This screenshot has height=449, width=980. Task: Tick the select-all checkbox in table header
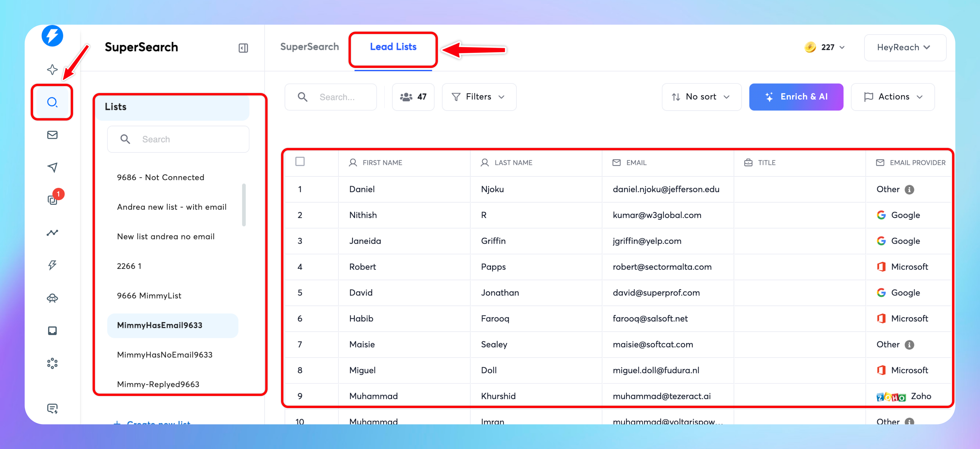pyautogui.click(x=300, y=162)
